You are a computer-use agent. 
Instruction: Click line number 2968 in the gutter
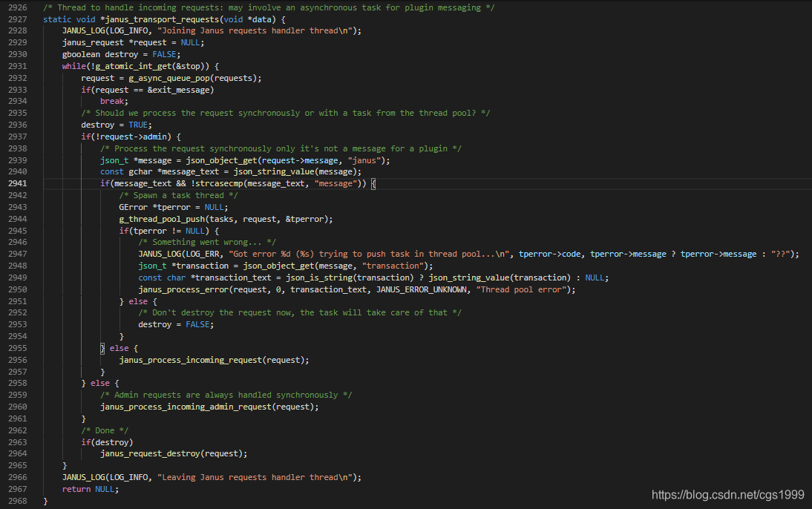(x=18, y=501)
